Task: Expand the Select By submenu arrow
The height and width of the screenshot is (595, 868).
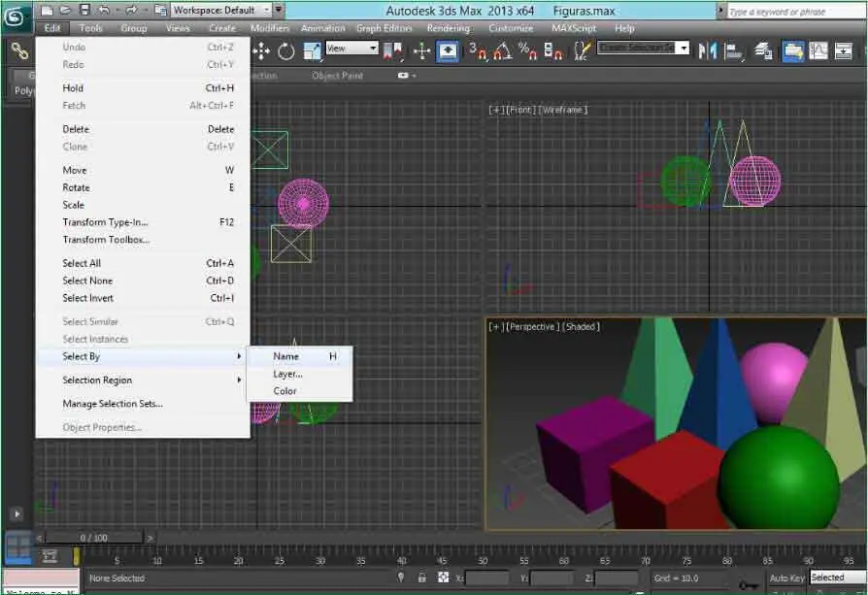Action: click(x=239, y=356)
